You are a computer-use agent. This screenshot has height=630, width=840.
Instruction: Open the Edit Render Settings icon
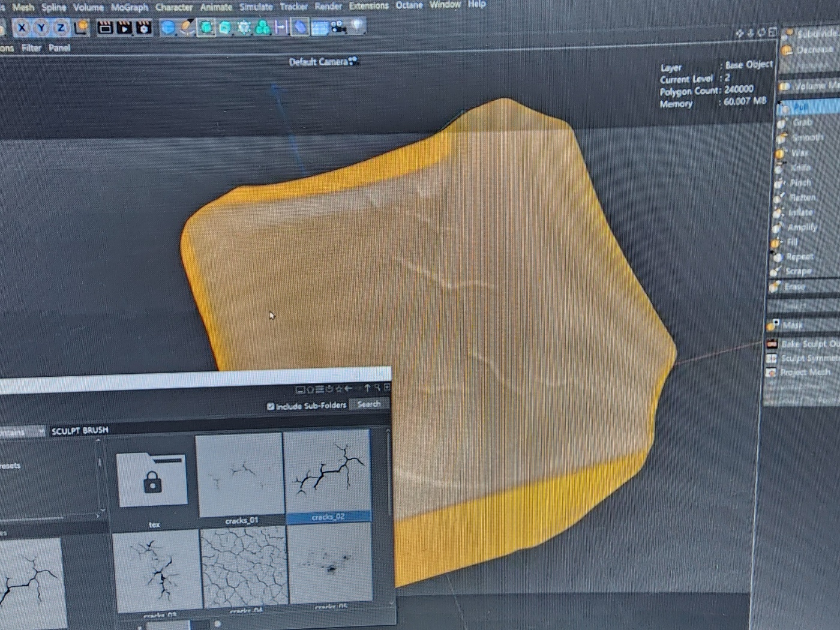point(143,28)
